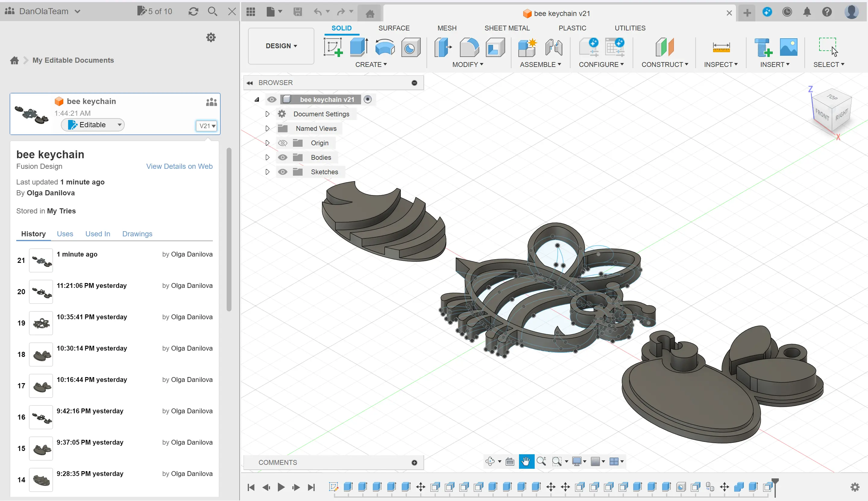
Task: Toggle visibility of bee keychain v21 component
Action: [272, 99]
